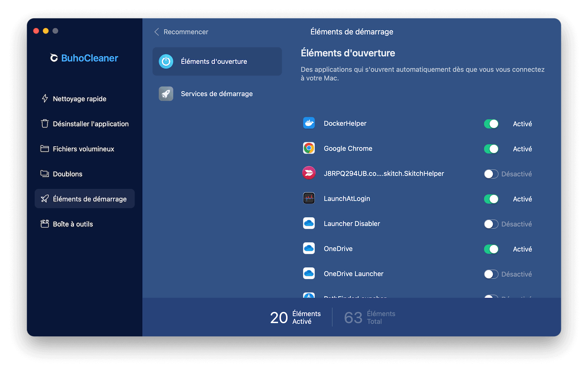The width and height of the screenshot is (588, 372).
Task: Turn off Google Chrome startup toggle
Action: coord(491,149)
